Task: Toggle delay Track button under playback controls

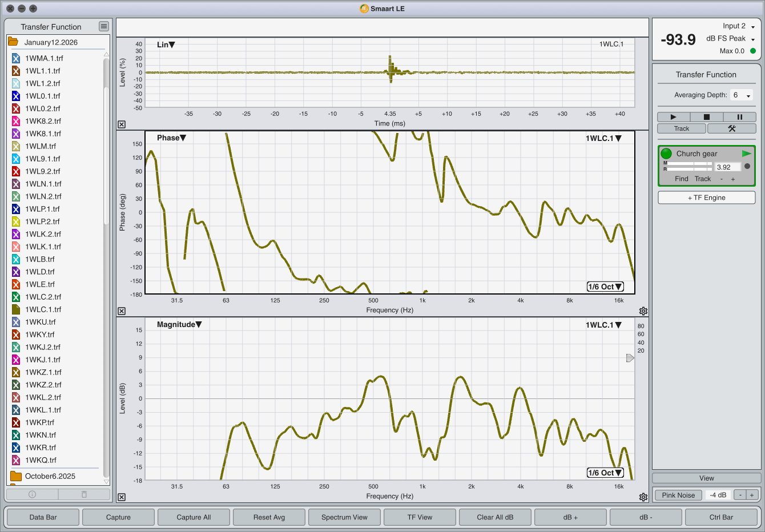Action: click(x=682, y=128)
